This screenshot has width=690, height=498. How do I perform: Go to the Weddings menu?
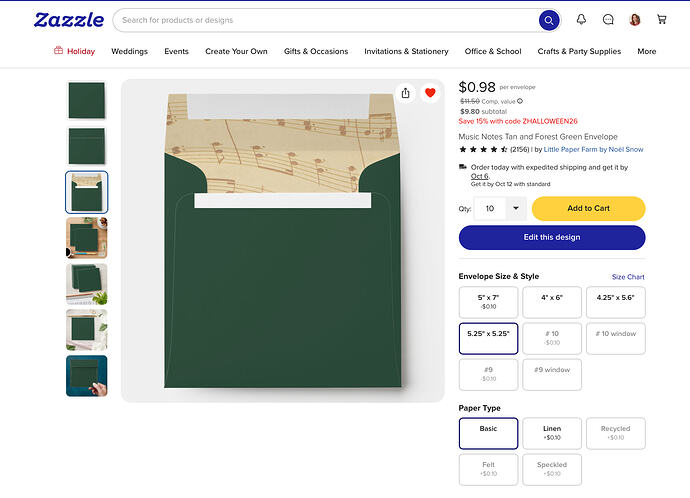[129, 51]
